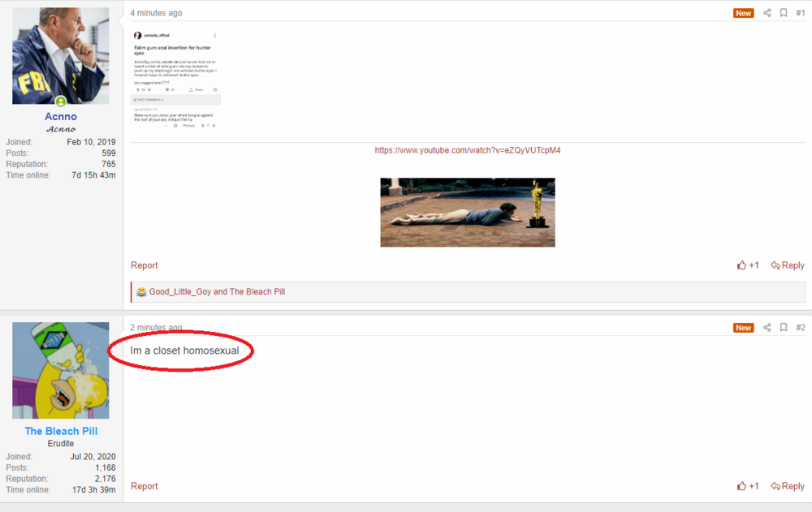Select Acnno's reputation value 765
The width and height of the screenshot is (812, 512).
click(109, 164)
